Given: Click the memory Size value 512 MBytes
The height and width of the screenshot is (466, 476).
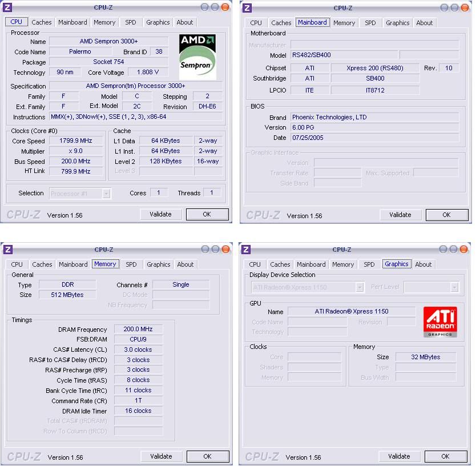Looking at the screenshot, I should pyautogui.click(x=67, y=295).
